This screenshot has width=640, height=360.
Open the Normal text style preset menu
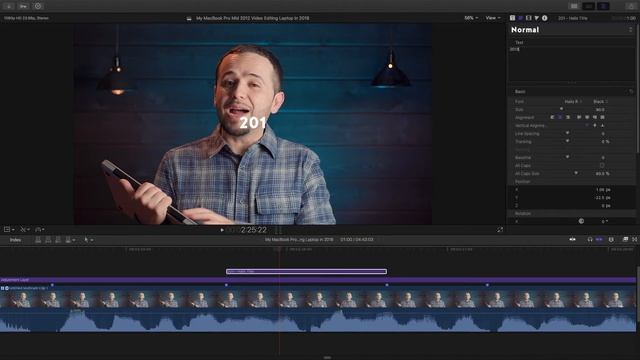[x=571, y=30]
